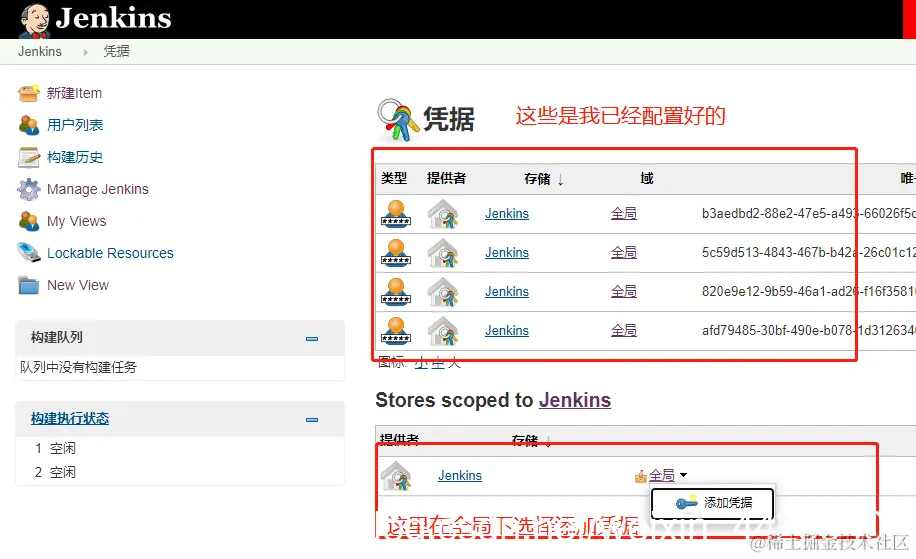
Task: Click the 用户列表 people icon
Action: (x=29, y=124)
